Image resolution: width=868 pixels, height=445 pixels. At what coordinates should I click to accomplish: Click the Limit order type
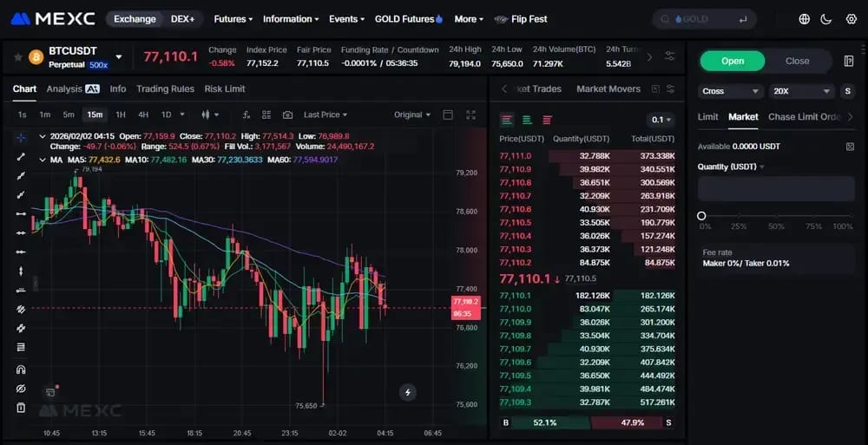point(707,117)
